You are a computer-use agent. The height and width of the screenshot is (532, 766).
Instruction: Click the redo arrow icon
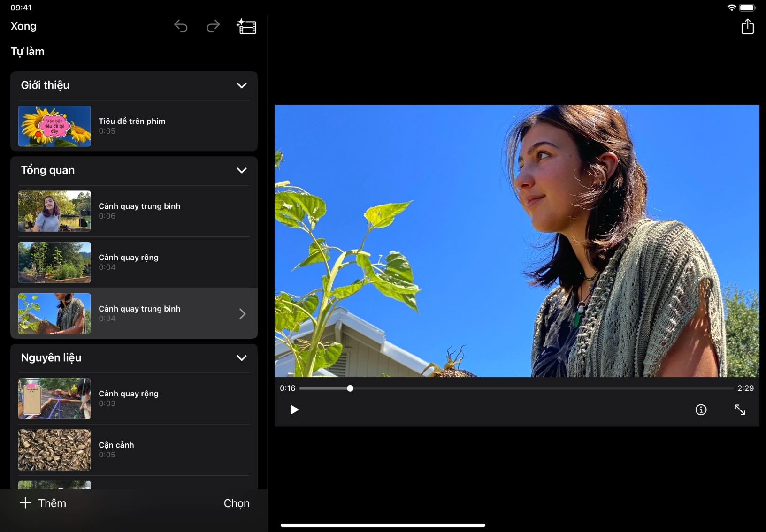click(213, 27)
